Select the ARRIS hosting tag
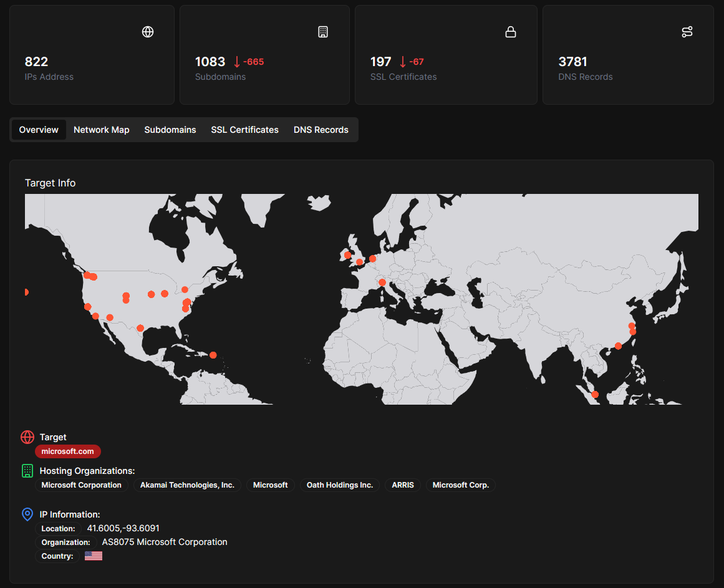This screenshot has width=724, height=588. [403, 485]
